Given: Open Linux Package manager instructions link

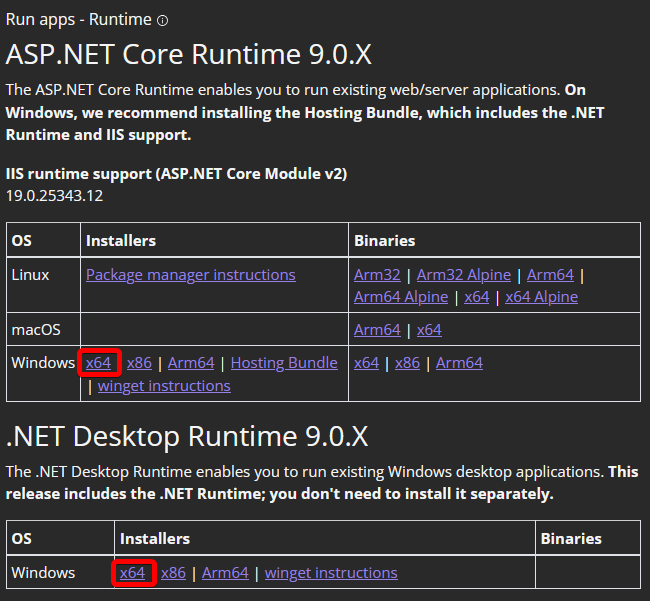Looking at the screenshot, I should [x=191, y=275].
